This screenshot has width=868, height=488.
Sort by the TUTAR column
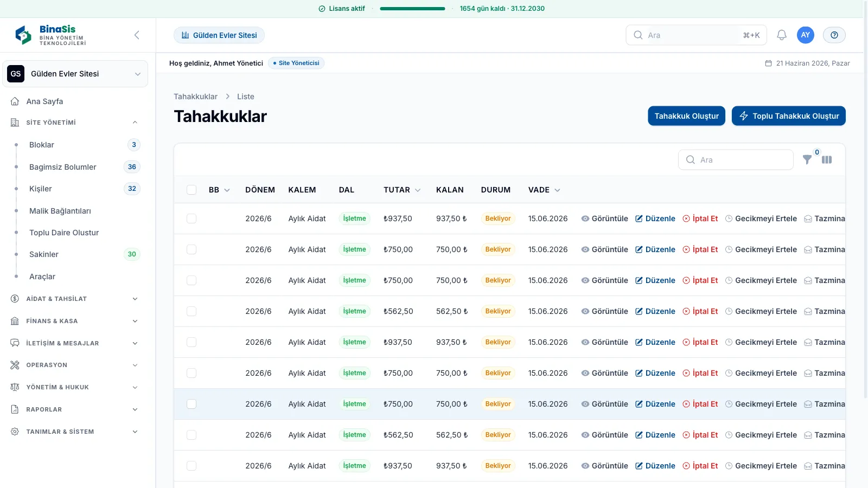[x=402, y=190]
